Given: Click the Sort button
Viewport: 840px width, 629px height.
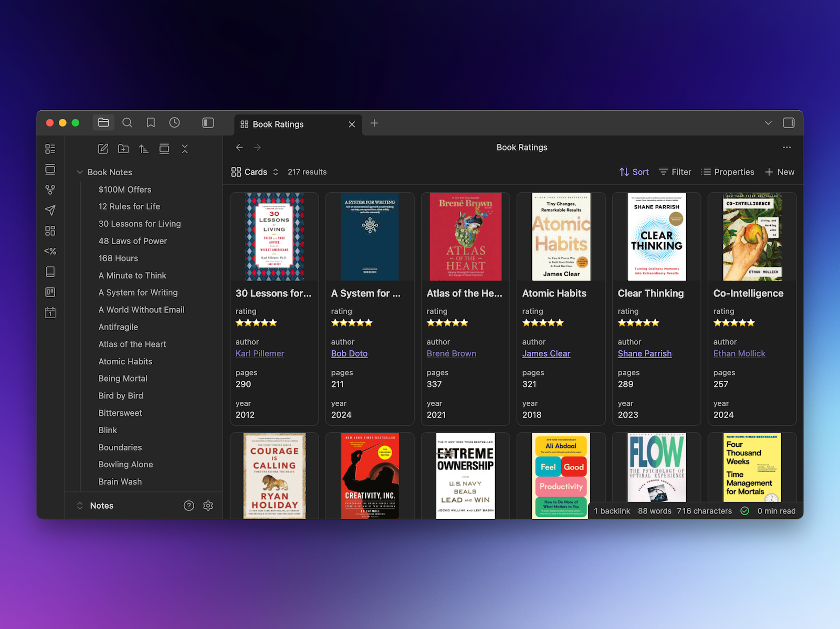Looking at the screenshot, I should (634, 172).
